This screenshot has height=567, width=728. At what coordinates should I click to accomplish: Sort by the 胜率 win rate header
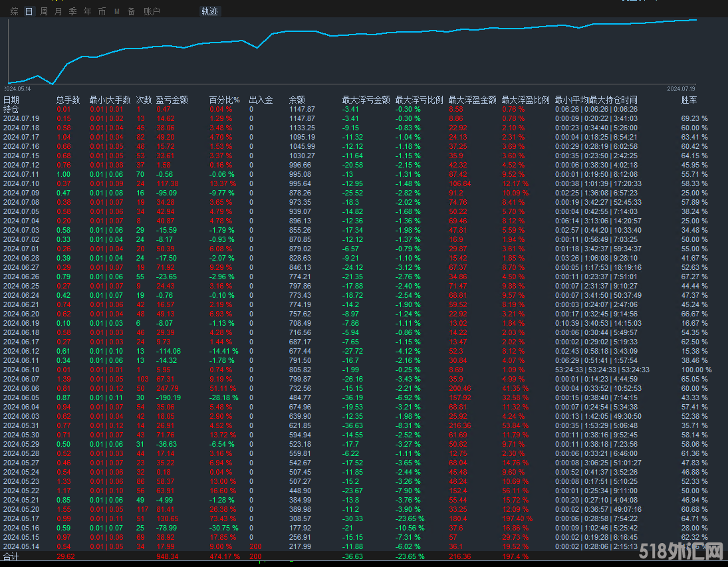[x=689, y=100]
